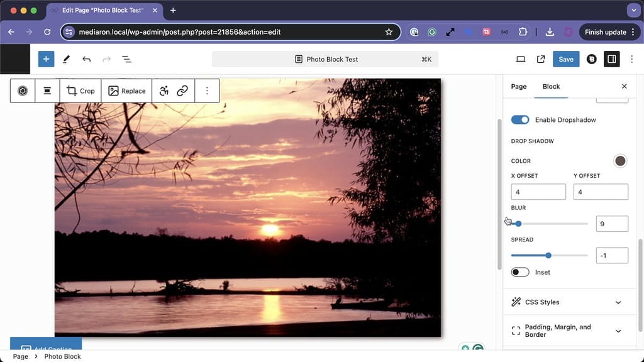Open block alignment options

point(47,90)
